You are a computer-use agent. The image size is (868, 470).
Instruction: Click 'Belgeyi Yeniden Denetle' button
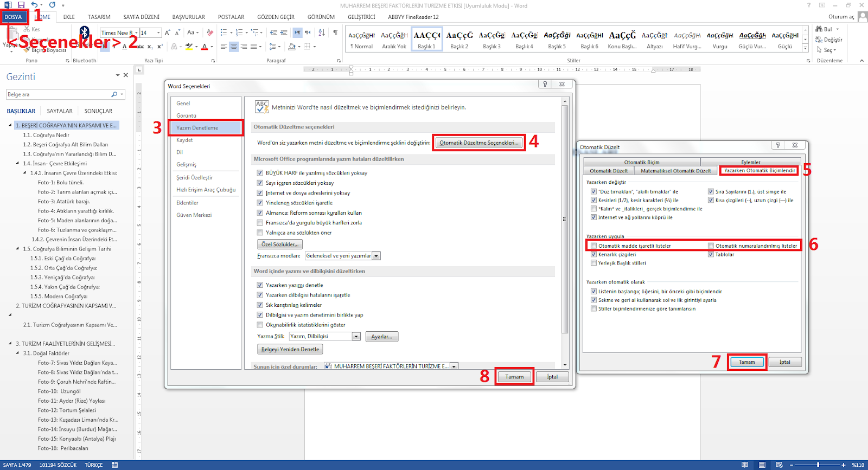[290, 349]
